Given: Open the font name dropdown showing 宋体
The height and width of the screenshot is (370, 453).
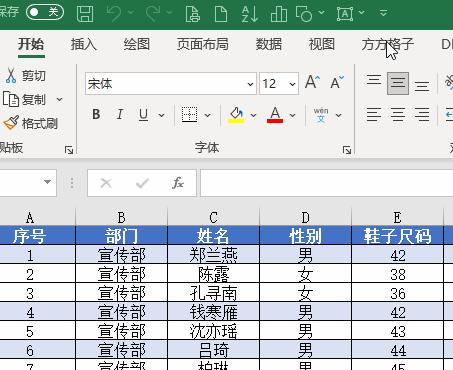Looking at the screenshot, I should click(x=171, y=84).
